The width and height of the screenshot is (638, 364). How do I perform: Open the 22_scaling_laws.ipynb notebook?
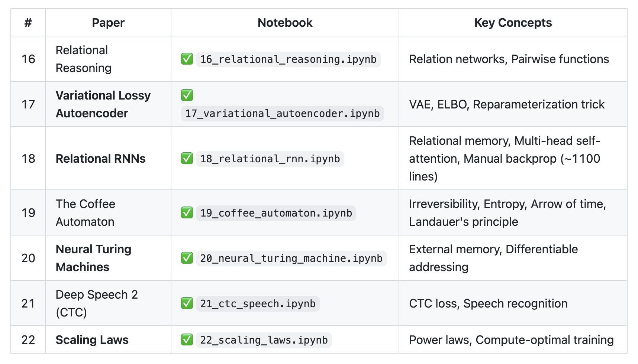[x=264, y=340]
